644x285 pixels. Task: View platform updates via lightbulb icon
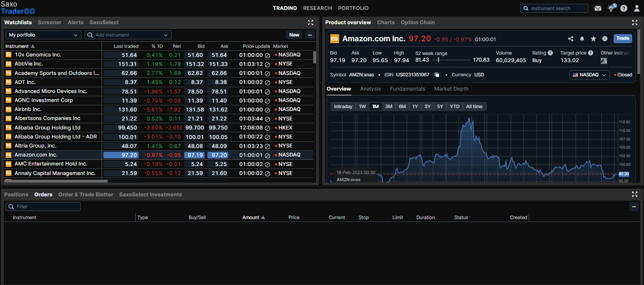[611, 8]
